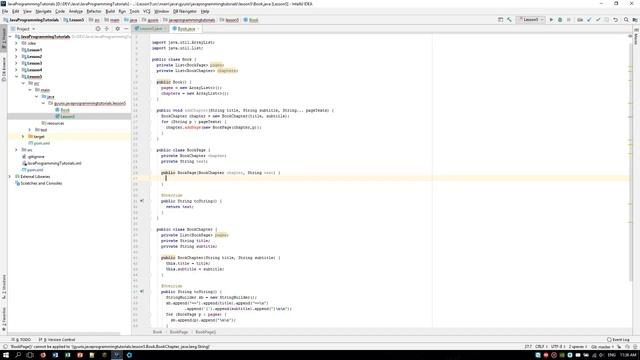Open the VCS menu
The height and width of the screenshot is (360, 640).
tap(147, 11)
